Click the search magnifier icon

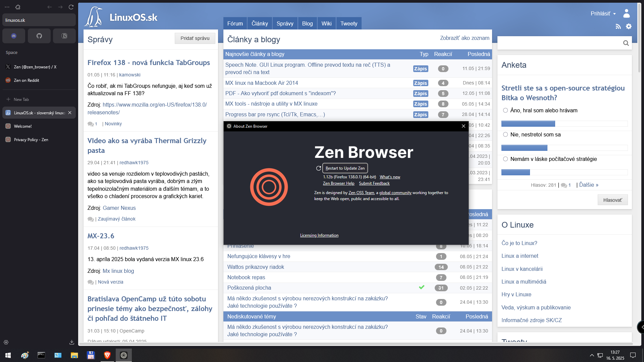(626, 43)
